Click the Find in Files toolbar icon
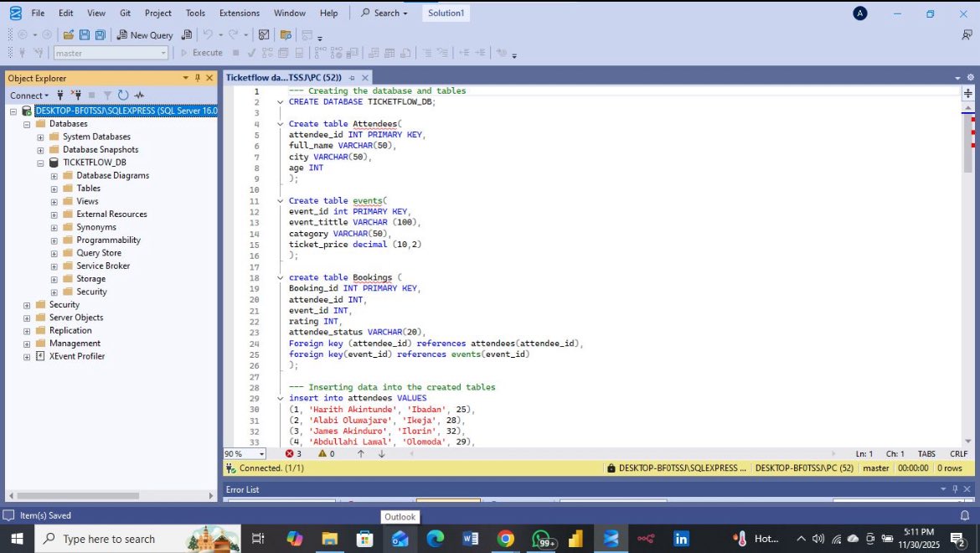 pos(286,35)
